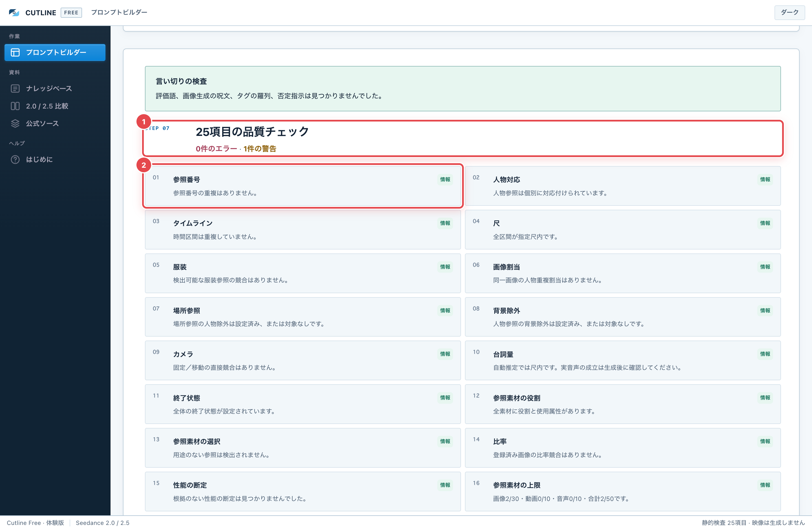The image size is (812, 530).
Task: Click the ナレッジベース document icon
Action: pyautogui.click(x=15, y=88)
